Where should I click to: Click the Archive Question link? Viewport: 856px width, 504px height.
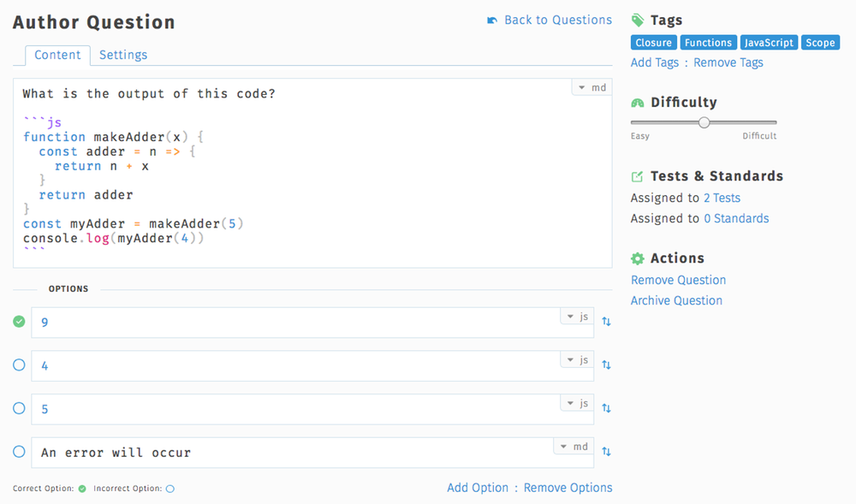click(x=676, y=300)
